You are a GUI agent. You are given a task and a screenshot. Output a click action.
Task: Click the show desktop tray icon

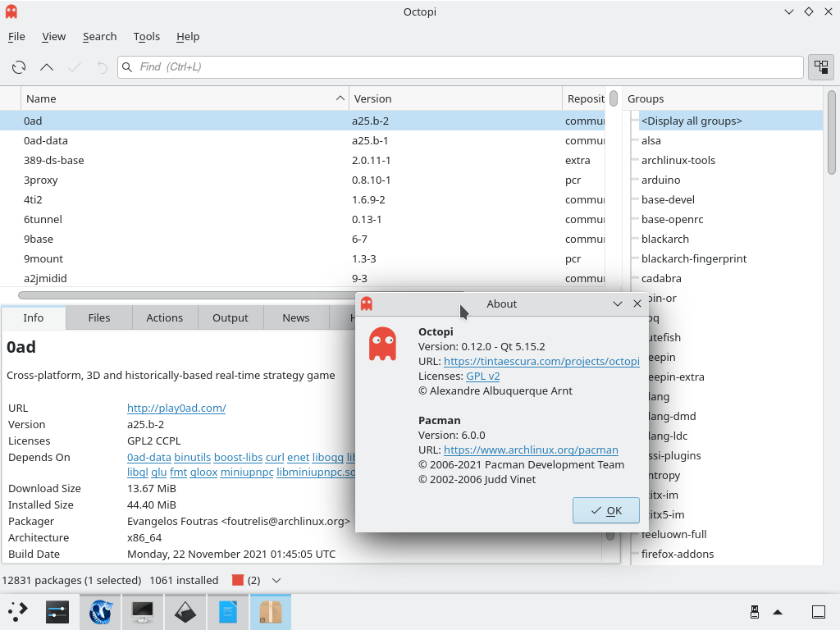point(819,612)
